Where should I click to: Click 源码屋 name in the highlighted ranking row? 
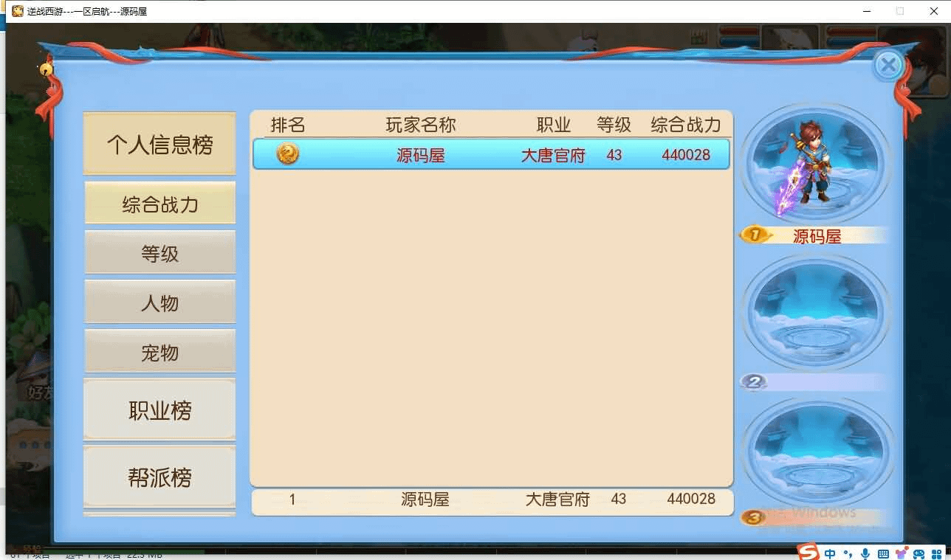[420, 155]
